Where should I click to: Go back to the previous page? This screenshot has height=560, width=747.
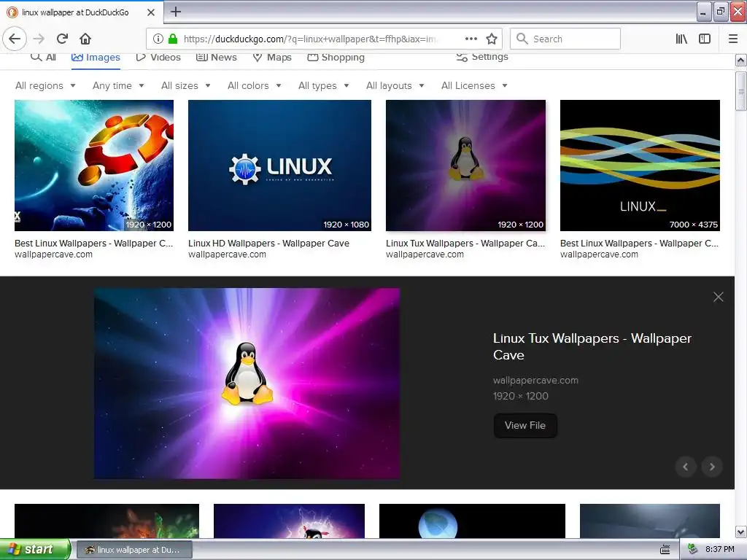pyautogui.click(x=15, y=39)
